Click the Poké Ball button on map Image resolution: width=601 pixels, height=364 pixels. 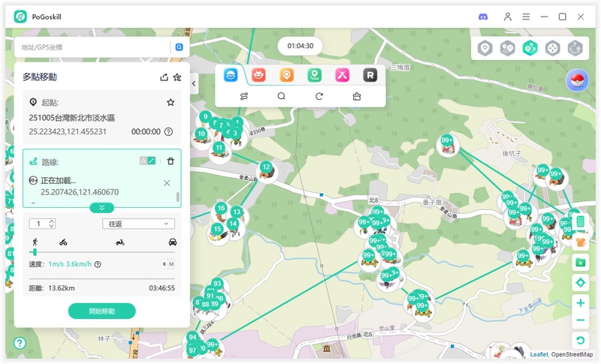click(x=578, y=81)
